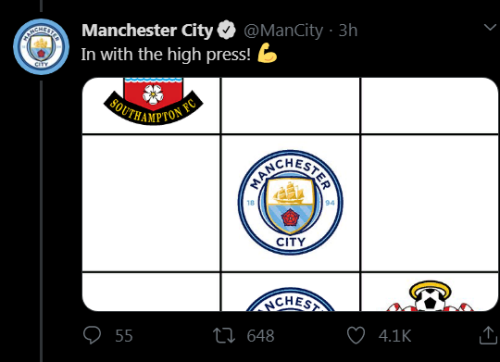The height and width of the screenshot is (362, 500).
Task: Retweet using the arrows icon
Action: click(224, 335)
